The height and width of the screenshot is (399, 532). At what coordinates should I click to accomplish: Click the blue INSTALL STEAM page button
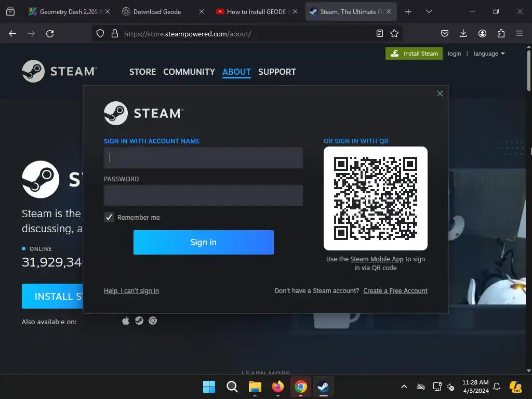52,296
